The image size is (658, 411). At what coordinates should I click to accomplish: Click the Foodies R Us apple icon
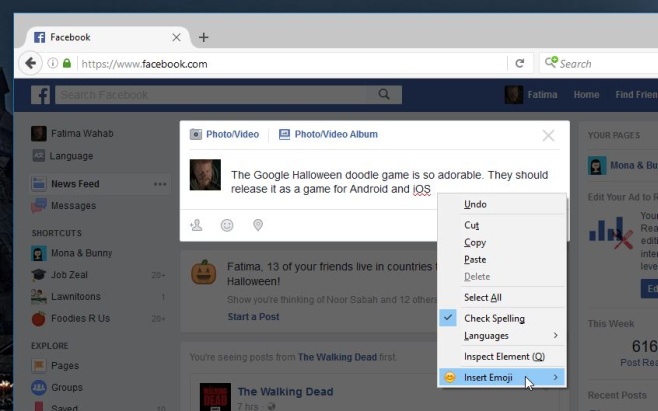click(x=39, y=319)
